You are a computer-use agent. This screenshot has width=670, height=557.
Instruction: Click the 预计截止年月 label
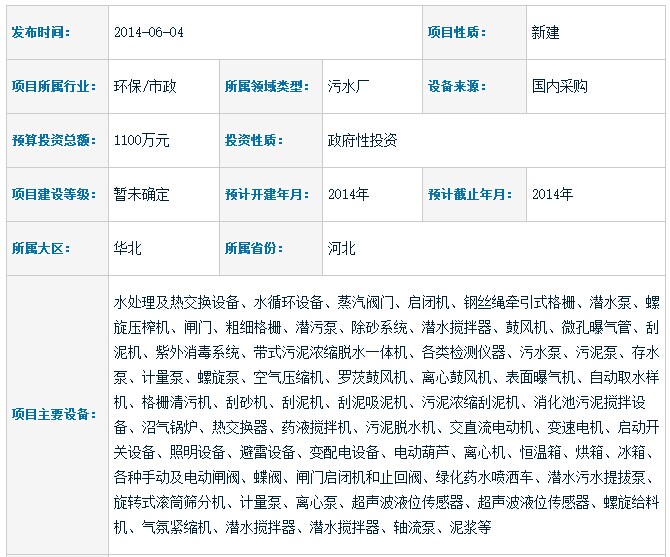click(470, 194)
